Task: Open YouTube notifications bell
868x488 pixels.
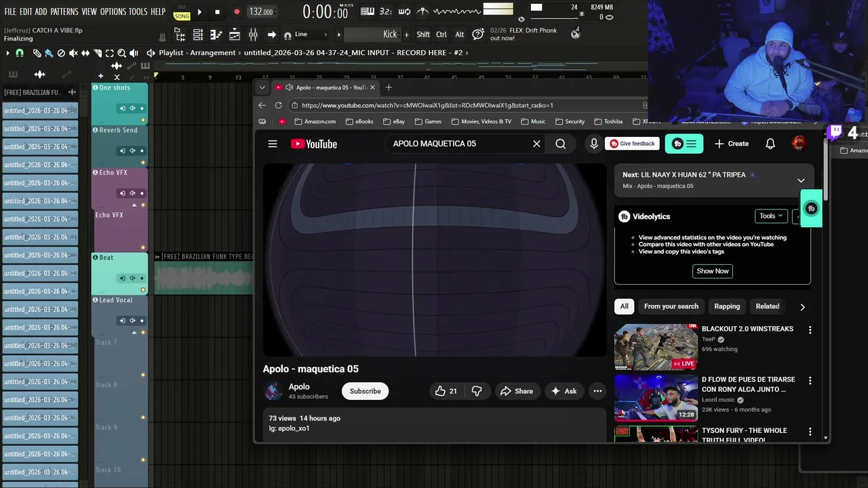Action: [x=770, y=144]
